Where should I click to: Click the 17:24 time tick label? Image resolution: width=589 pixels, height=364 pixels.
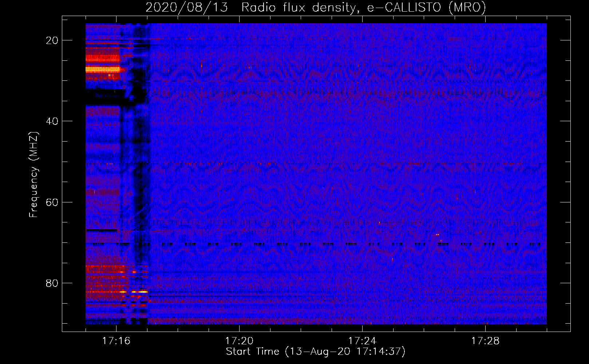tap(362, 341)
